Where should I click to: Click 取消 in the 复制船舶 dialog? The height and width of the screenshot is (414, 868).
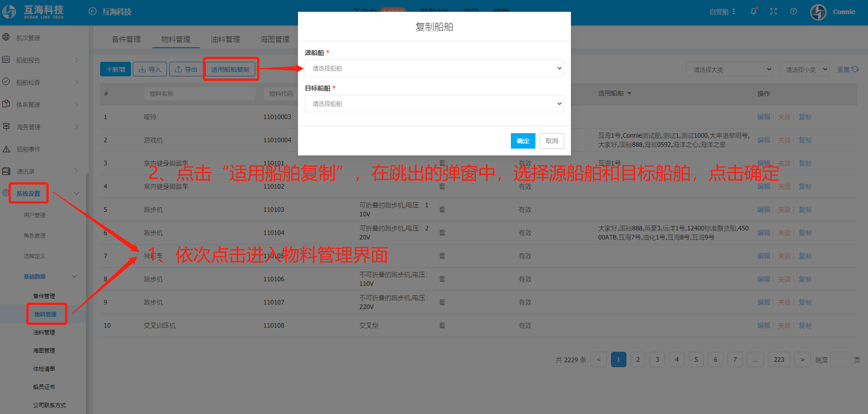coord(552,141)
